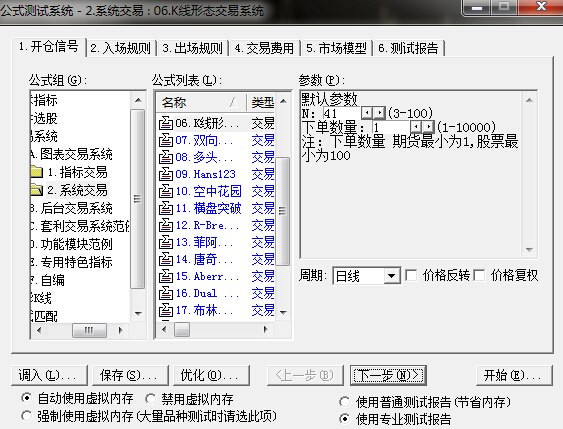The image size is (563, 429).
Task: Click the formula icon beside 08.多头
Action: [x=166, y=157]
